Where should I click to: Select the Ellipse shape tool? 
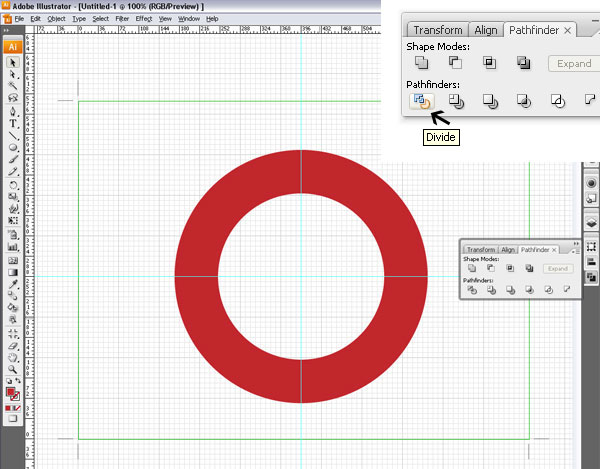13,147
